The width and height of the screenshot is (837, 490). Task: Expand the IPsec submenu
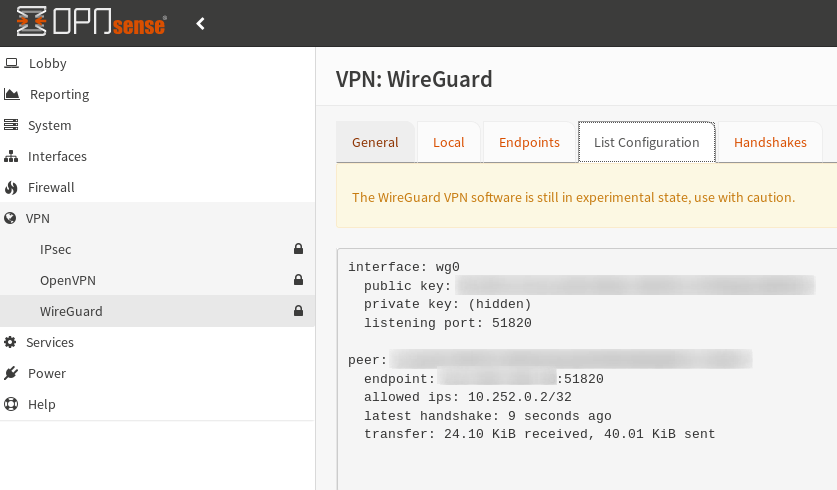point(55,249)
